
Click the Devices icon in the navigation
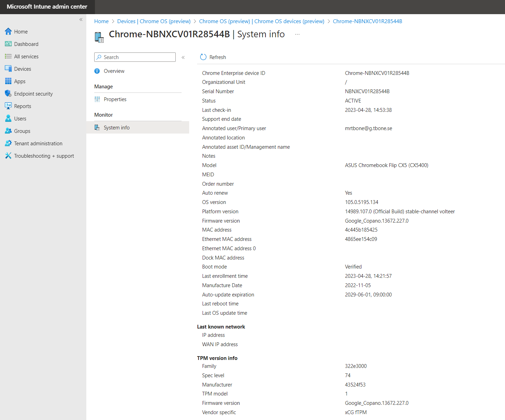[x=8, y=69]
